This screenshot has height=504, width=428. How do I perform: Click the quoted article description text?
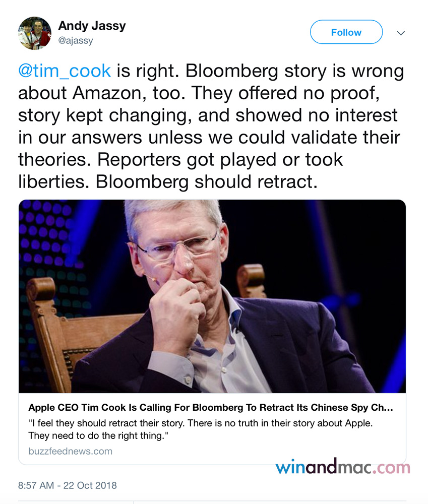[200, 429]
